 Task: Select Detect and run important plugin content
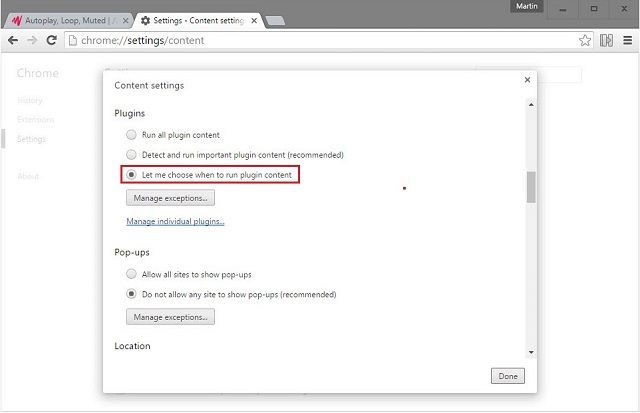(131, 155)
